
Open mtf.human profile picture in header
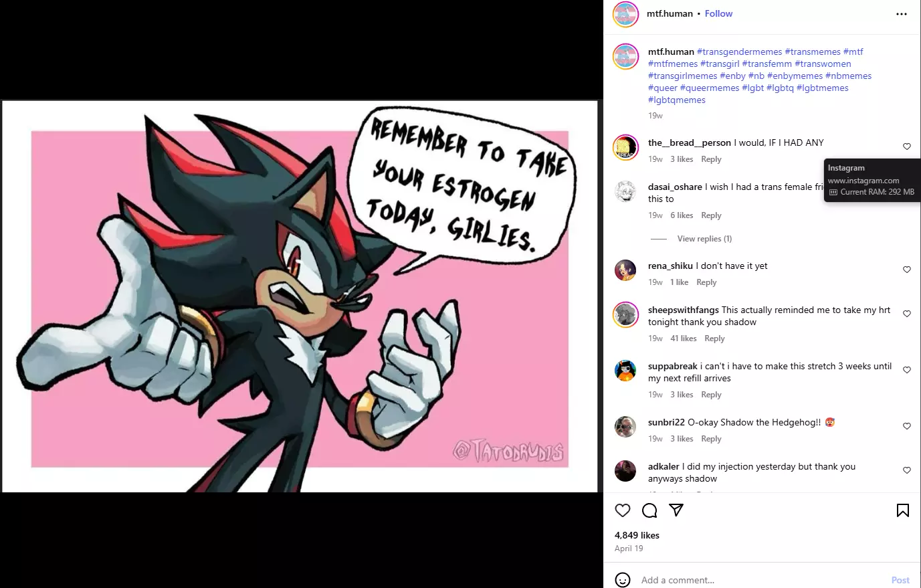click(x=626, y=14)
